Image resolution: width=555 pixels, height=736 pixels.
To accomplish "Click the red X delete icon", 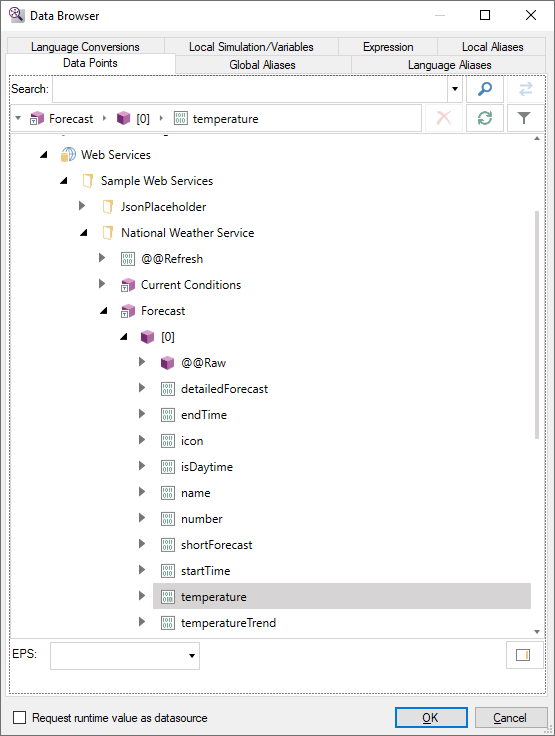I will [x=444, y=118].
